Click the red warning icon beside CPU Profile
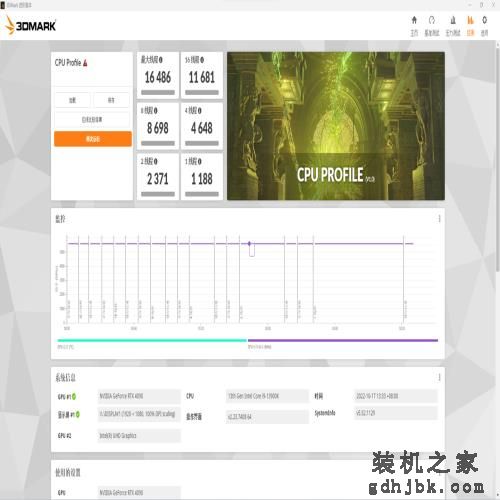Image resolution: width=500 pixels, height=500 pixels. click(85, 63)
